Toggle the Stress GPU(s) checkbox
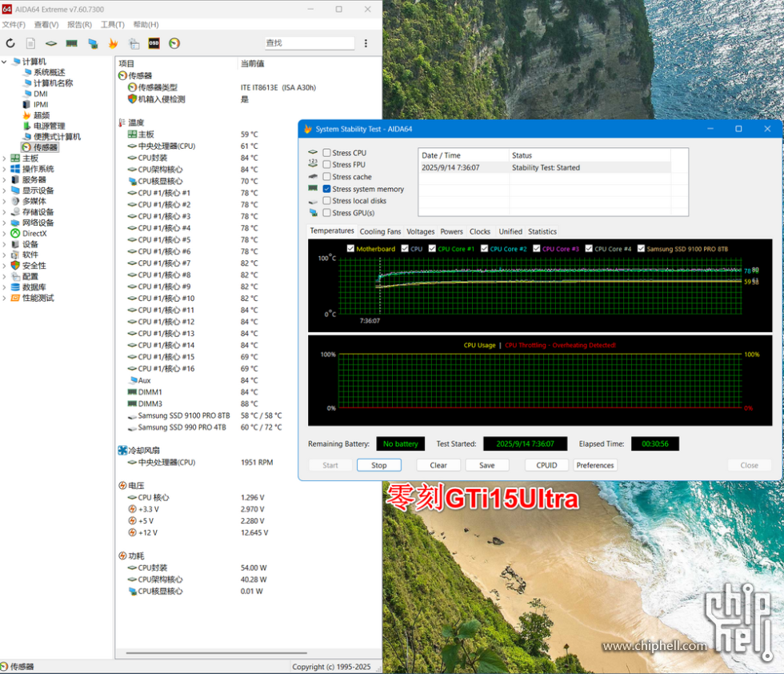 tap(326, 213)
